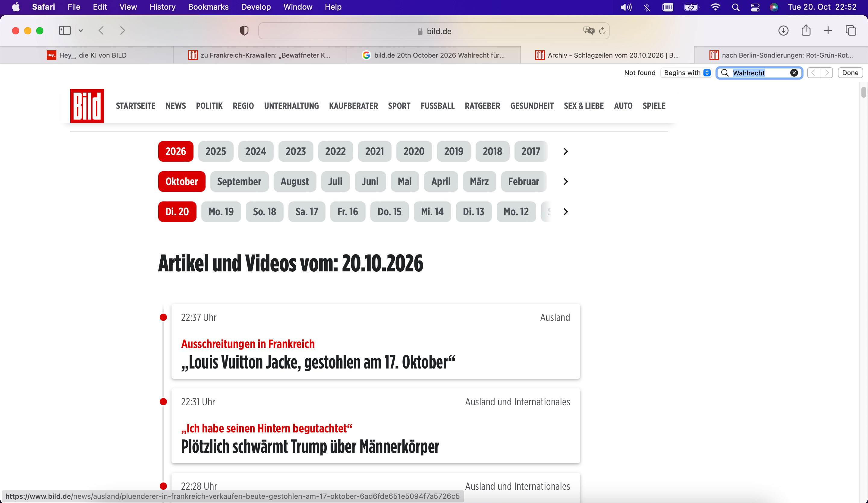
Task: Expand more months with the right chevron
Action: pos(565,182)
